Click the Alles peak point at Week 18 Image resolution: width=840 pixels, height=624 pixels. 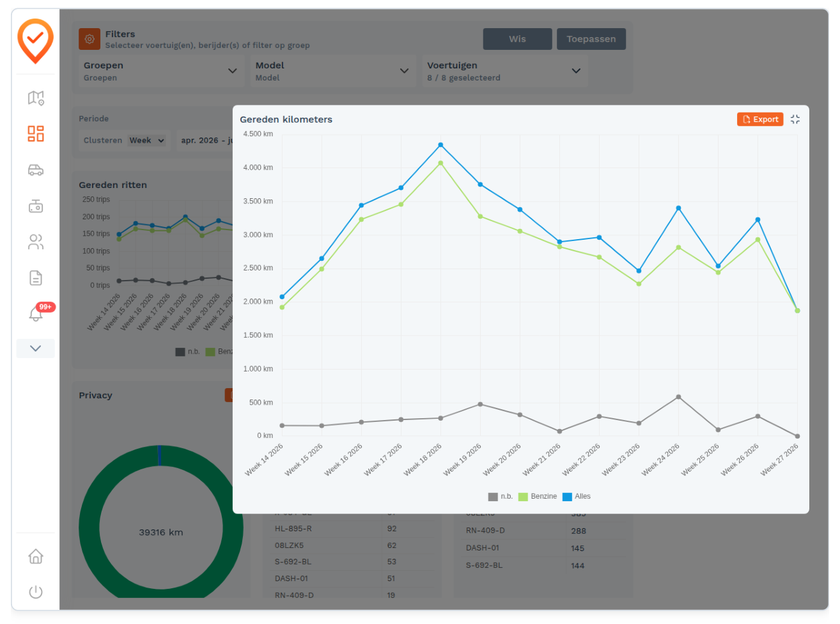point(440,145)
